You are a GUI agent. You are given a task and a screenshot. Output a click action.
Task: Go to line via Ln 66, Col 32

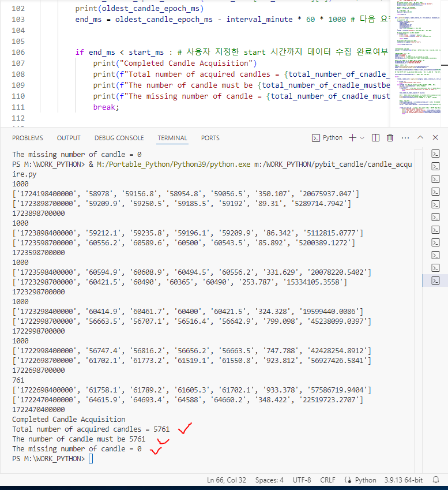pos(227,480)
